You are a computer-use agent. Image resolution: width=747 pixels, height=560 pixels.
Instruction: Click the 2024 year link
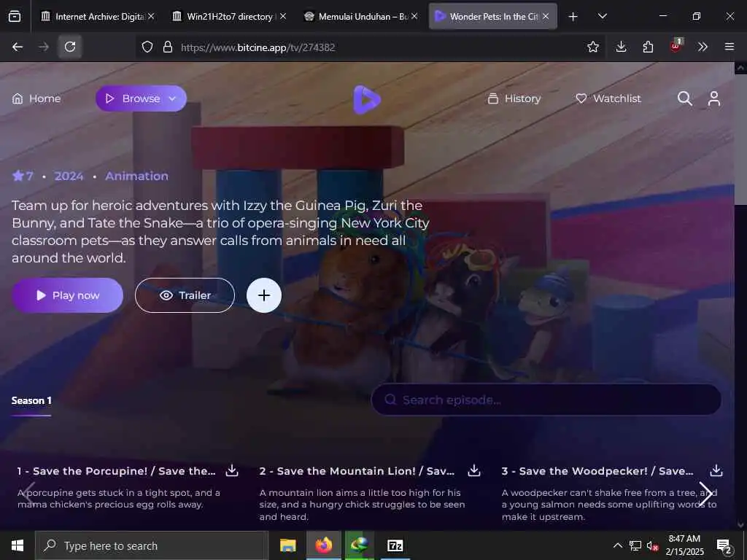[x=69, y=176]
